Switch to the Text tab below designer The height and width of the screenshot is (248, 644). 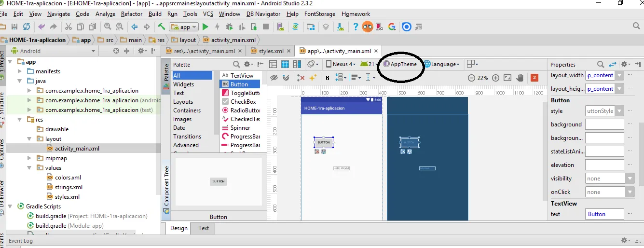204,228
